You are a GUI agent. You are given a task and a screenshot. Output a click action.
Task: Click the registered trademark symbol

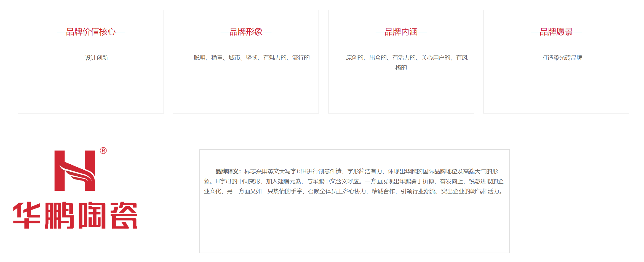coord(103,151)
